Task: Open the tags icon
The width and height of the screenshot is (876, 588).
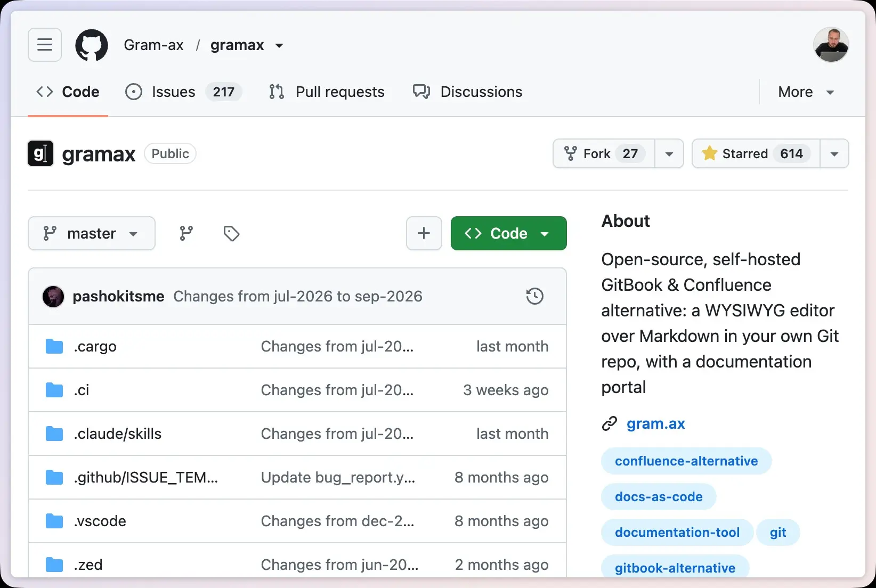Action: click(x=231, y=233)
